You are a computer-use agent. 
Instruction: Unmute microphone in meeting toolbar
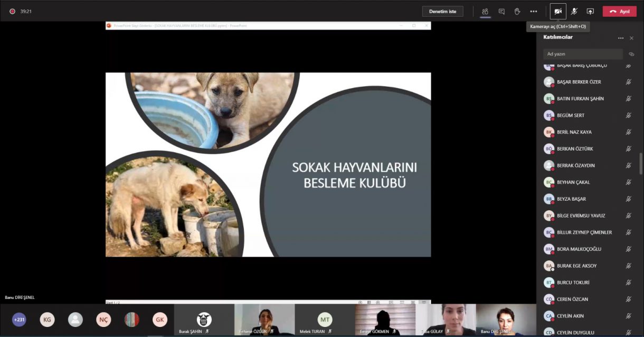574,11
